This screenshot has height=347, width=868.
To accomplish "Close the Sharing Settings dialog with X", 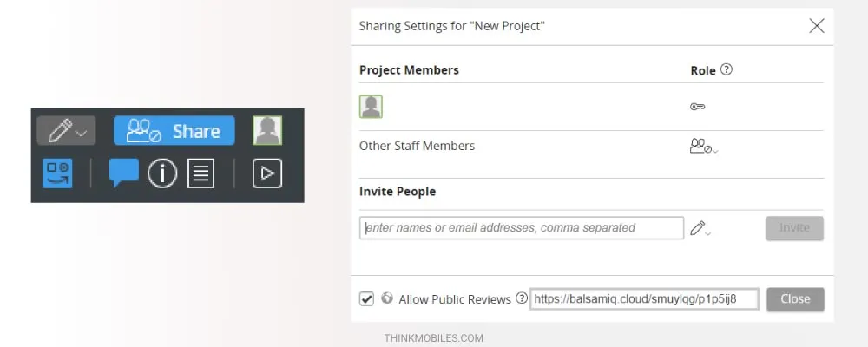I will (x=817, y=26).
